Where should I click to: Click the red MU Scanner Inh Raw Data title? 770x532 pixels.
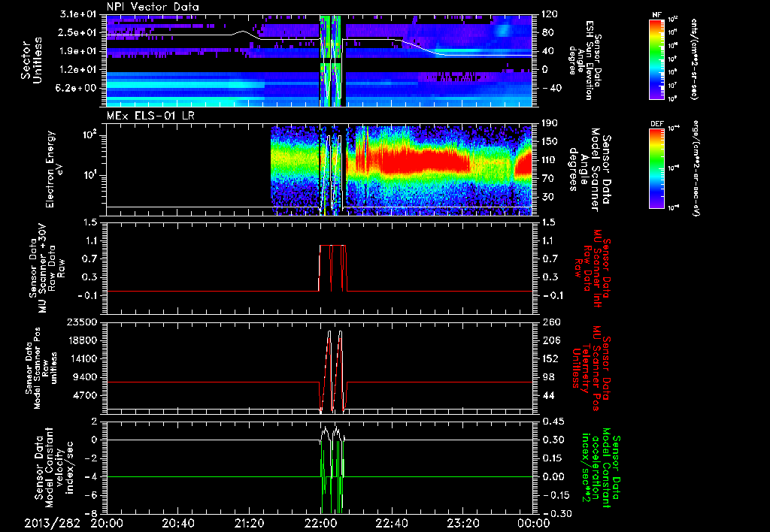[x=592, y=268]
